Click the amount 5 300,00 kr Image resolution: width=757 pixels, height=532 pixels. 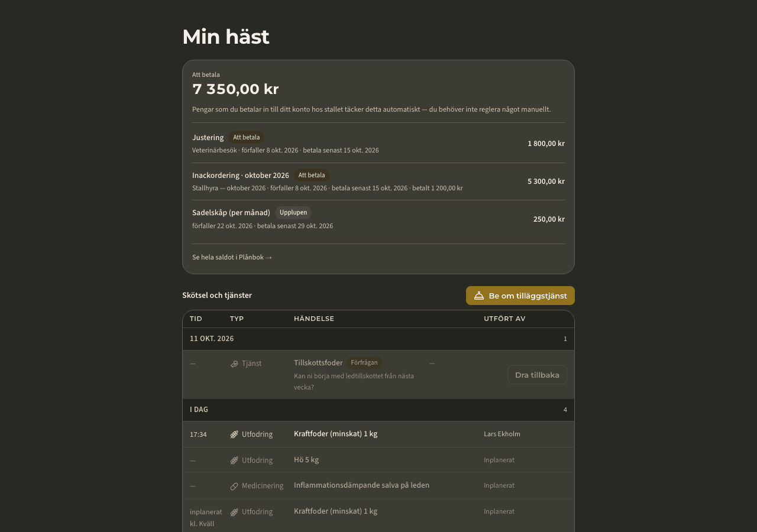[x=546, y=181]
